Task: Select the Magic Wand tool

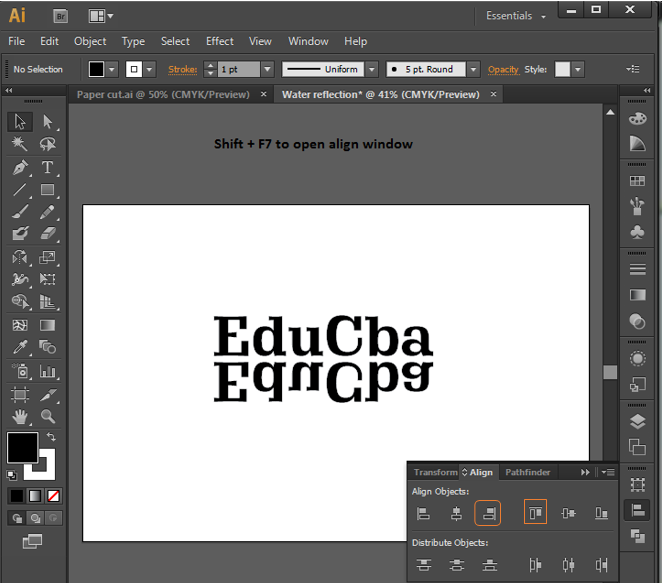Action: point(19,144)
